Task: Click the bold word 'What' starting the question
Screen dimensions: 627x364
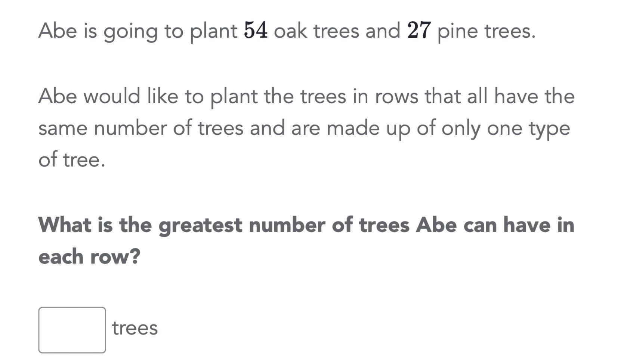Action: pyautogui.click(x=65, y=224)
